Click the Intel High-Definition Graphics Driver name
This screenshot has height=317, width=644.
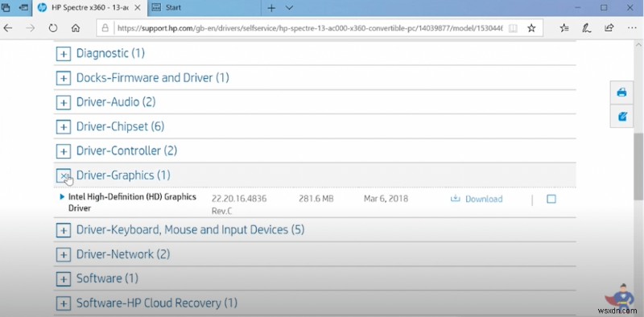coord(132,203)
